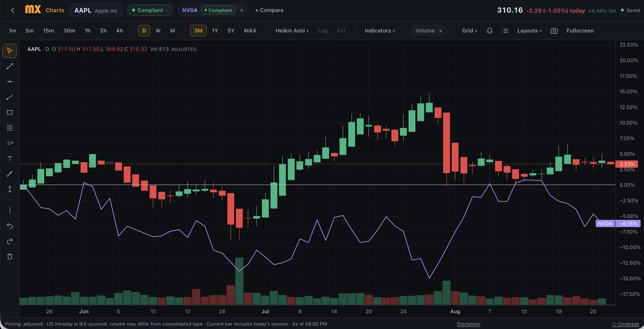Toggle Ext extended hours
644x329 pixels.
click(341, 31)
